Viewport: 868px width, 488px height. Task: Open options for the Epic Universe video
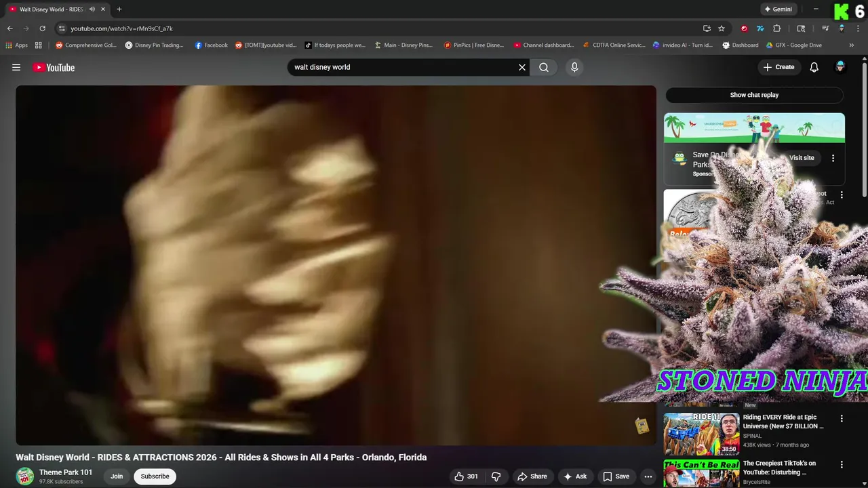pos(842,419)
